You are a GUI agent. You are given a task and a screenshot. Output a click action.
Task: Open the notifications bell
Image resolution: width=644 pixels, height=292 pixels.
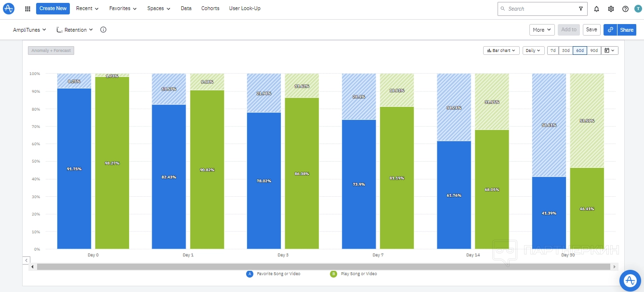click(597, 9)
